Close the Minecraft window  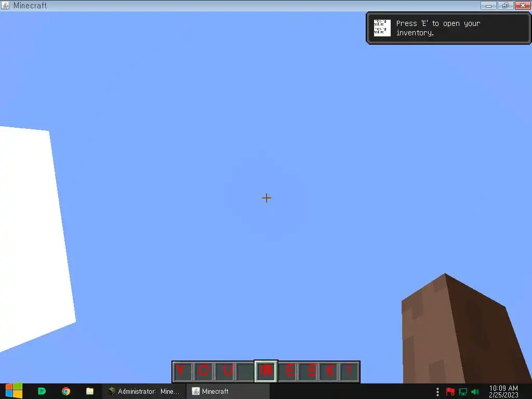[x=523, y=5]
